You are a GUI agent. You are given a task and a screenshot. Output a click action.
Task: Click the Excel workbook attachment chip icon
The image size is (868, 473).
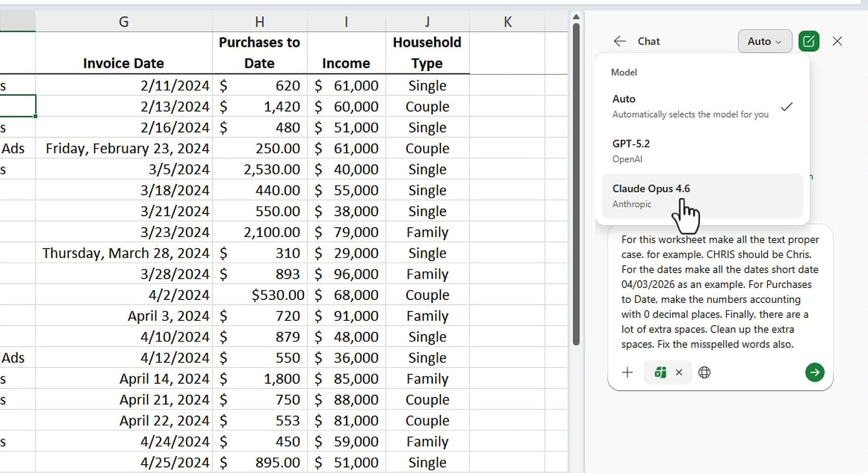click(661, 372)
